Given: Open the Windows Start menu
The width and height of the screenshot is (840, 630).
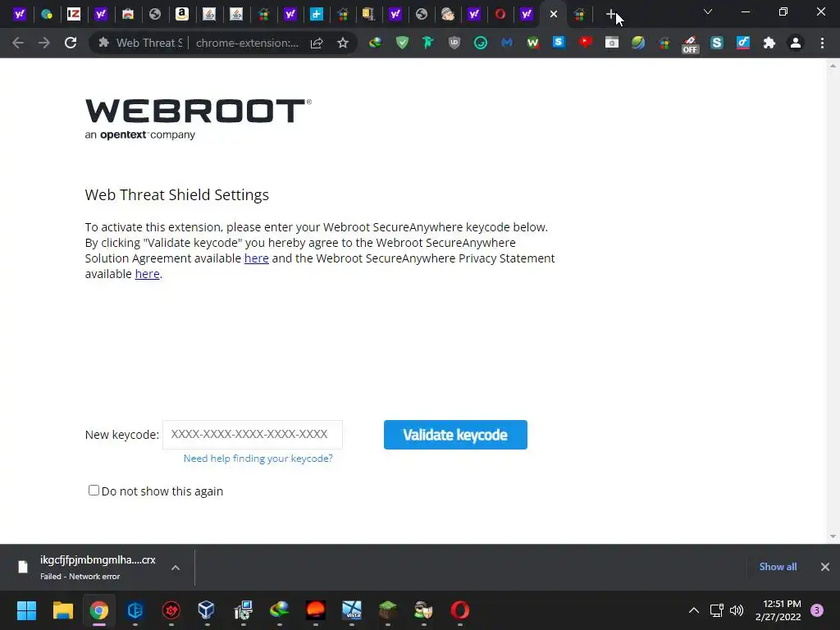Looking at the screenshot, I should click(x=26, y=610).
